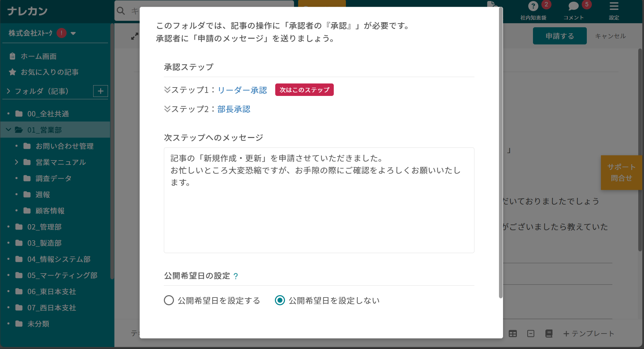Screen dimensions: 644x349
Task: Click the + icon to add a new folder
Action: coord(100,91)
